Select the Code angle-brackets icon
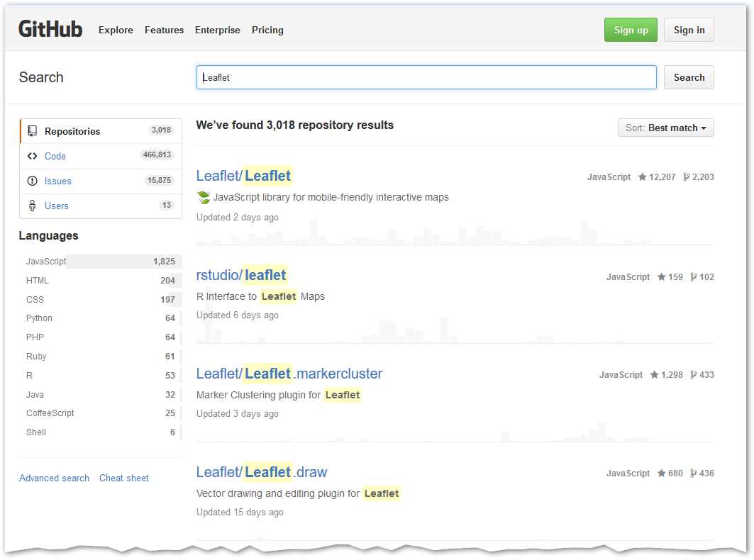754x560 pixels. tap(32, 156)
